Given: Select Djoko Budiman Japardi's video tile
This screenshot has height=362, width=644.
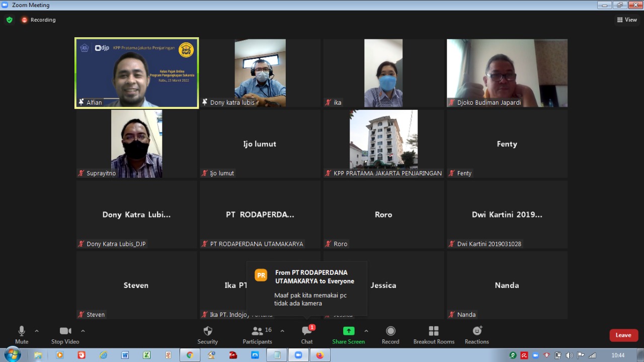Looking at the screenshot, I should pyautogui.click(x=507, y=73).
